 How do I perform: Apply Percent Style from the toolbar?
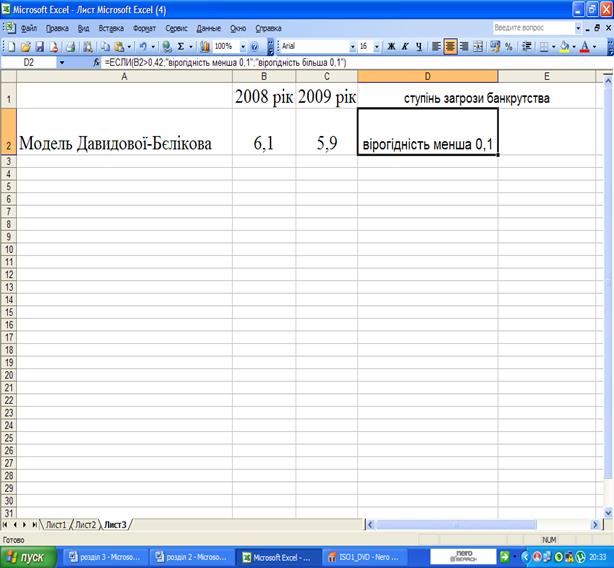tap(509, 46)
